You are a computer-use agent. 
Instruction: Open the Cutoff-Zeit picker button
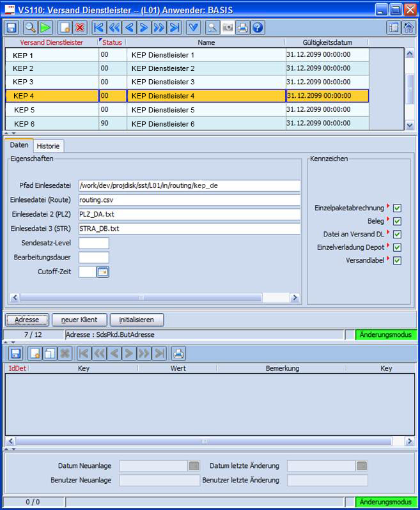103,272
